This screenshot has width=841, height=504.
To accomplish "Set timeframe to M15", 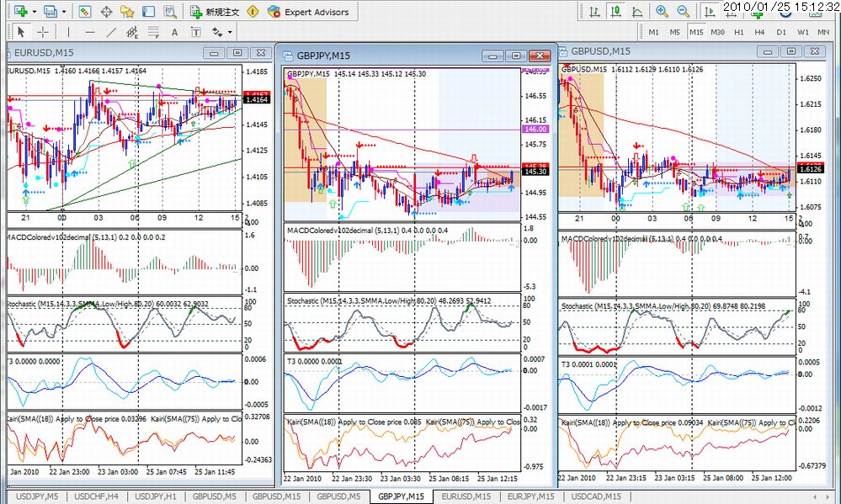I will [696, 32].
